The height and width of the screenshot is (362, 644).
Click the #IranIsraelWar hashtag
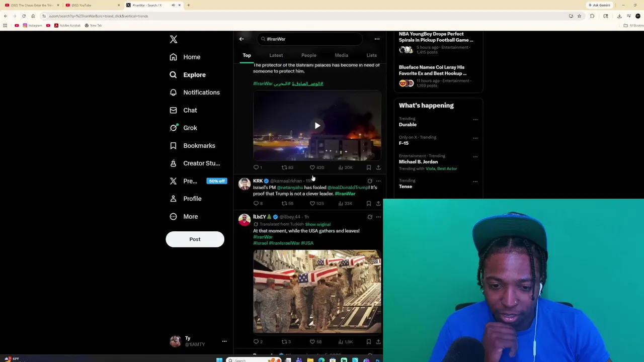pos(284,243)
